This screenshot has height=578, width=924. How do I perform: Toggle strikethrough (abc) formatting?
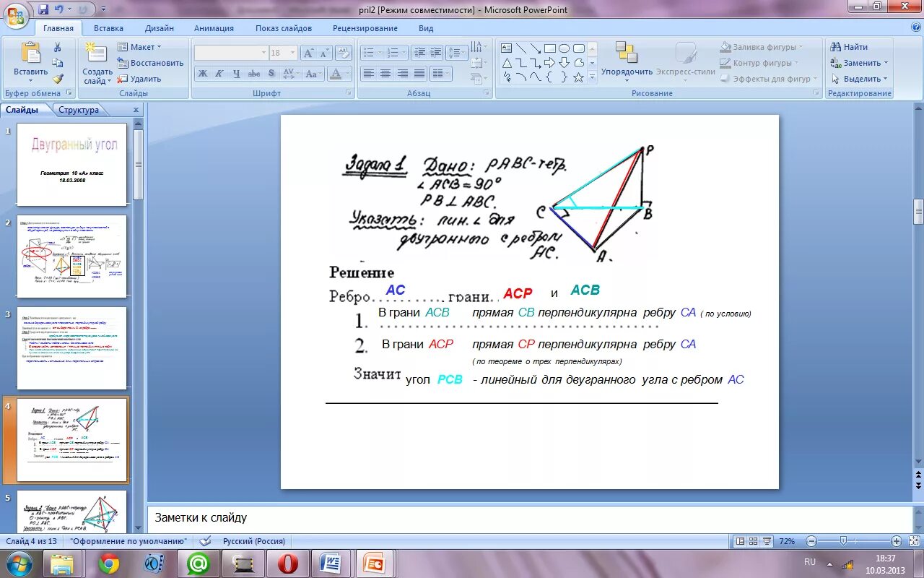tap(253, 74)
